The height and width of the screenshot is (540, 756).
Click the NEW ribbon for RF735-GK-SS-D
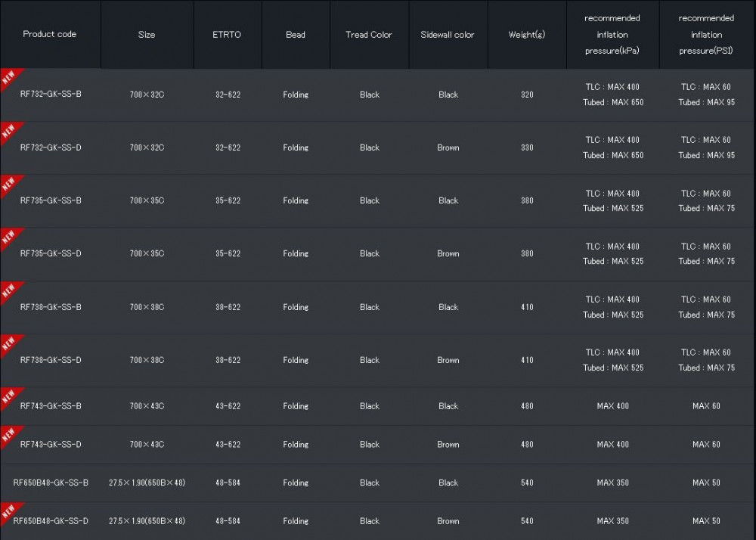tap(8, 237)
